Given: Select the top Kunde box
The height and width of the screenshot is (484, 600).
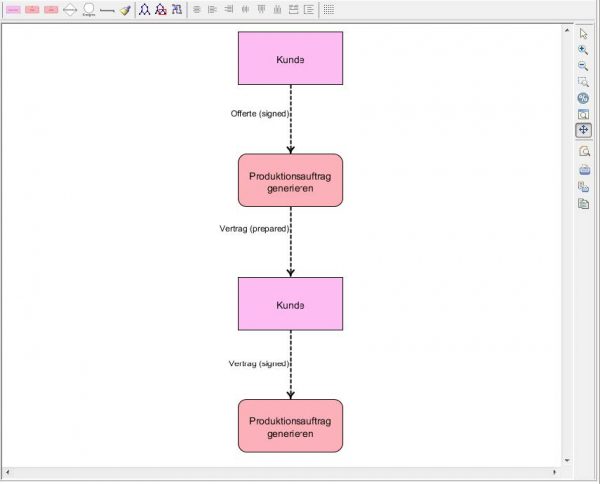Looking at the screenshot, I should pyautogui.click(x=290, y=58).
